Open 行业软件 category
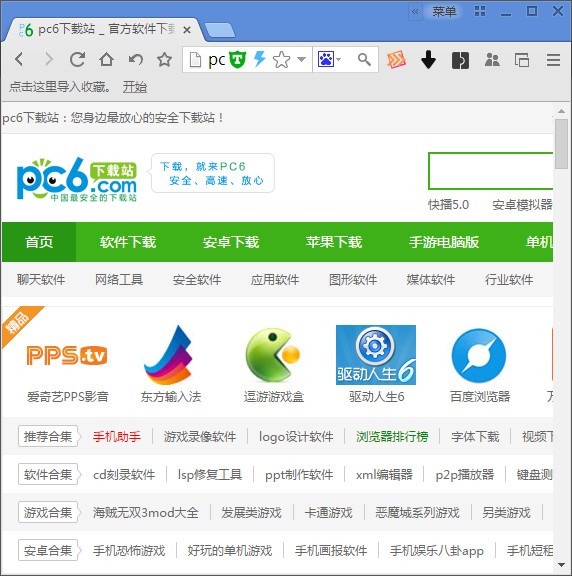Viewport: 572px width, 576px height. (509, 280)
